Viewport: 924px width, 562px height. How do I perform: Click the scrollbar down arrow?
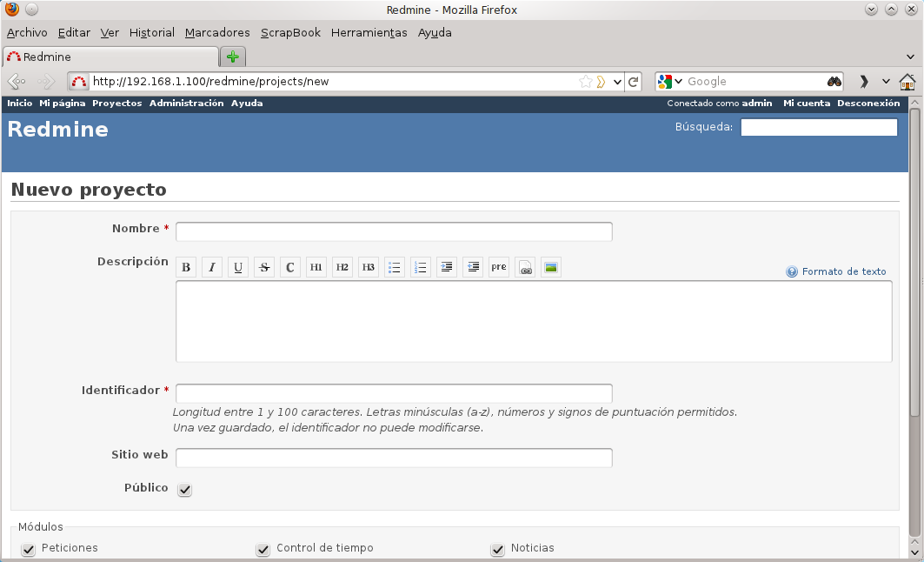[x=914, y=552]
